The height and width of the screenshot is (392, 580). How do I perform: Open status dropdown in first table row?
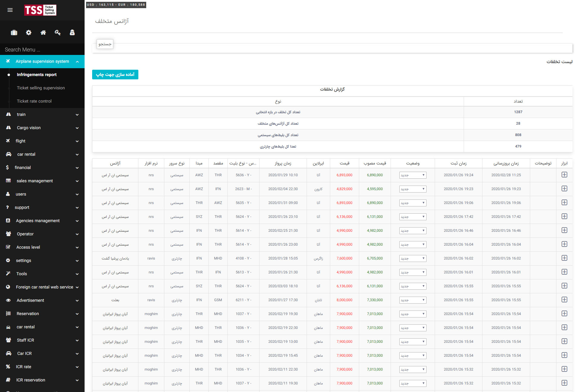412,175
